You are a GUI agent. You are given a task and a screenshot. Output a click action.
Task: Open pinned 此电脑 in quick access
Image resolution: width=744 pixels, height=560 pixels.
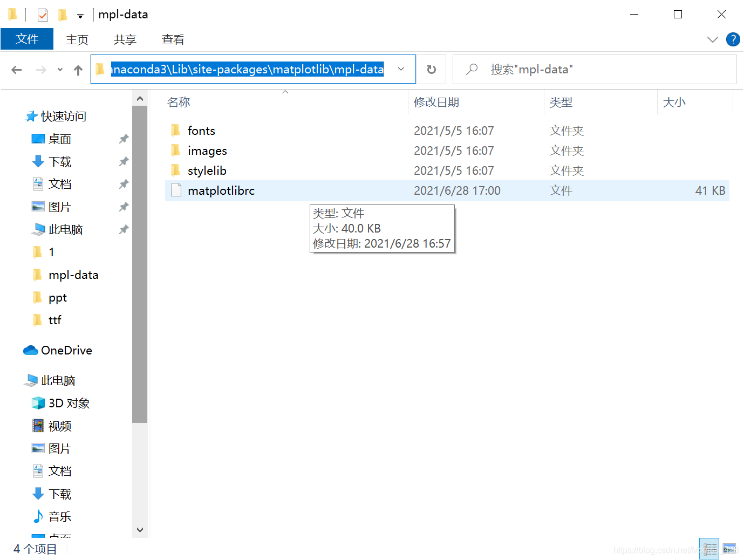pos(65,230)
